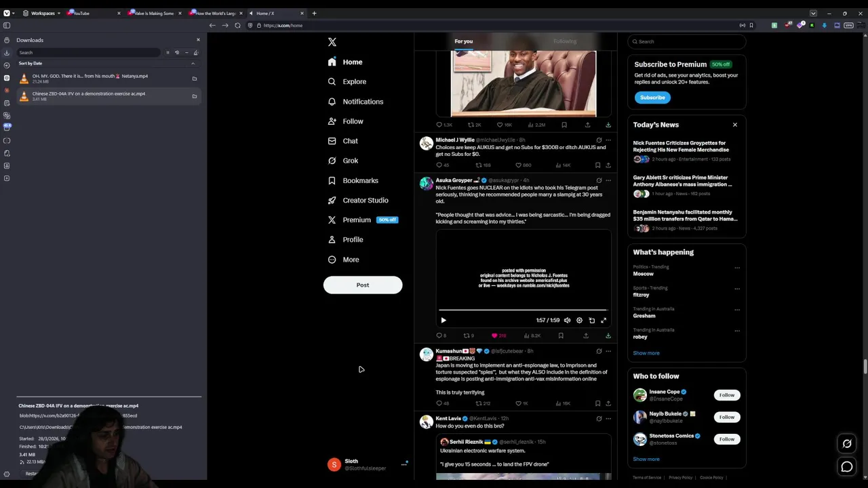This screenshot has width=868, height=488.
Task: Repost the Michael J Wyllie post
Action: pyautogui.click(x=482, y=165)
